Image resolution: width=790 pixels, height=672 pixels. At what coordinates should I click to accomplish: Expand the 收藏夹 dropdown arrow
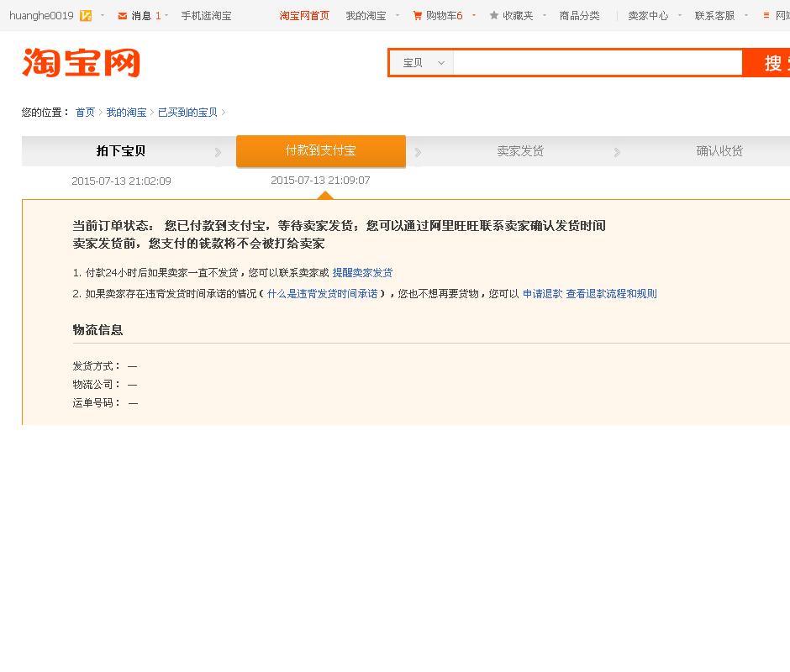point(544,16)
